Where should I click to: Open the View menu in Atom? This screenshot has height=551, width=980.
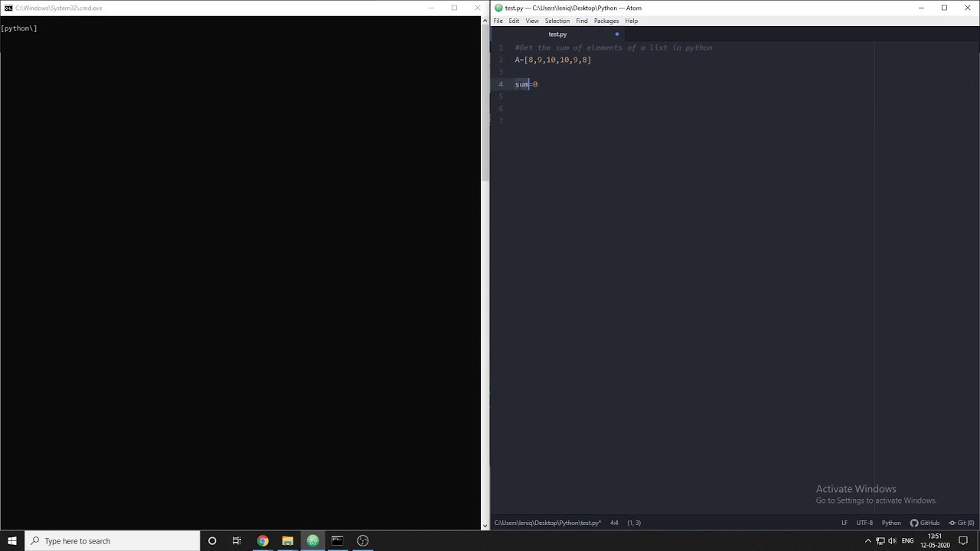532,21
